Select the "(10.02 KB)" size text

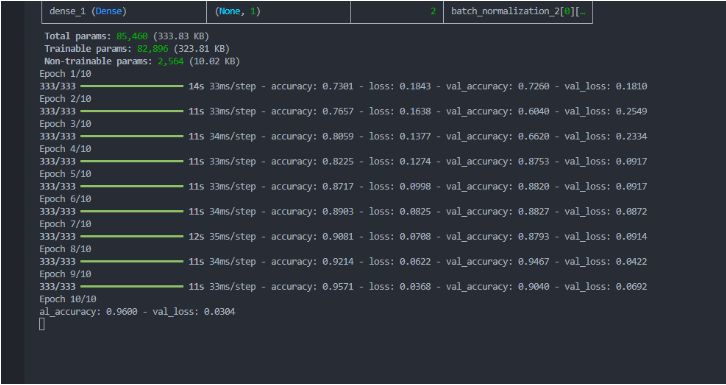(214, 61)
